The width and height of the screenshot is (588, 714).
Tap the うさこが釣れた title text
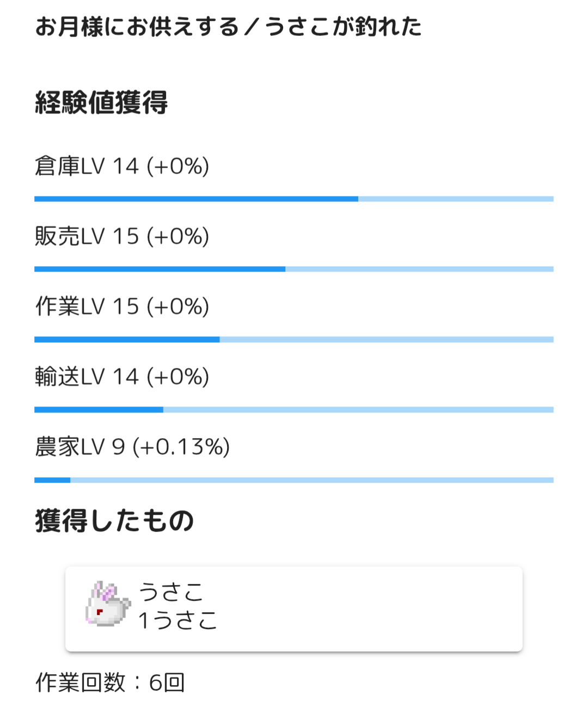click(344, 27)
